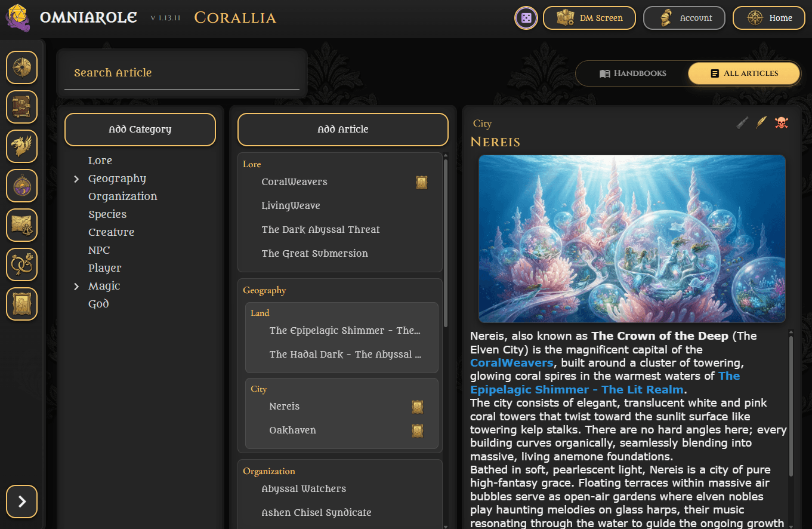Open the framed portrait sidebar icon

tap(22, 304)
